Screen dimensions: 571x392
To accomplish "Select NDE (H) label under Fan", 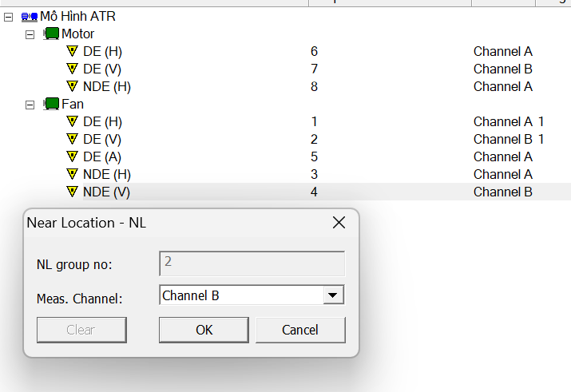I will click(107, 174).
